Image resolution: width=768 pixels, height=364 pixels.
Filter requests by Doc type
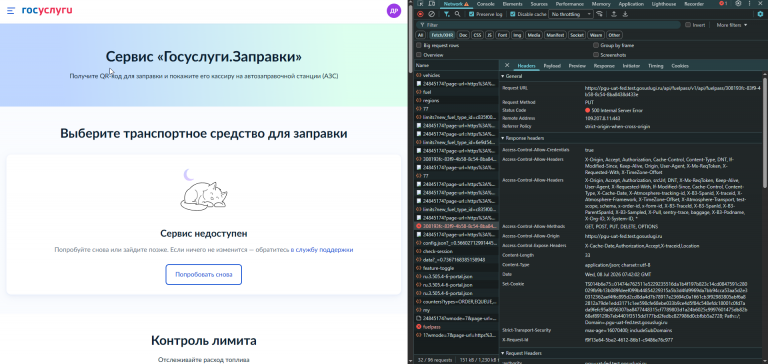463,35
